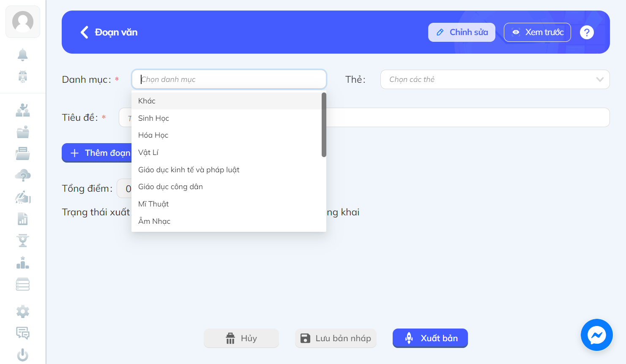This screenshot has width=626, height=364.
Task: Click the Chỉnh sửa button
Action: [462, 32]
